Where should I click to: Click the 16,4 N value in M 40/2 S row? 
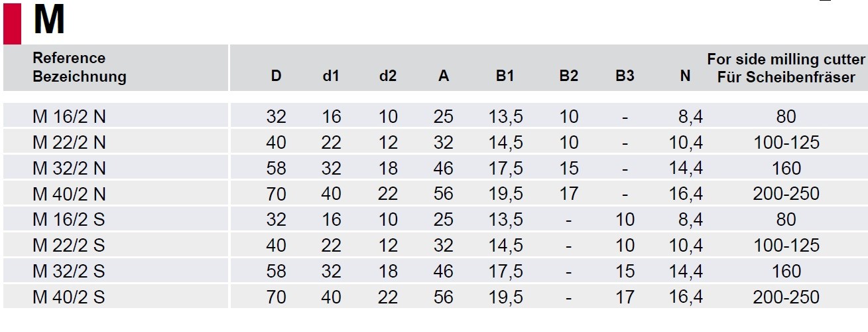686,297
